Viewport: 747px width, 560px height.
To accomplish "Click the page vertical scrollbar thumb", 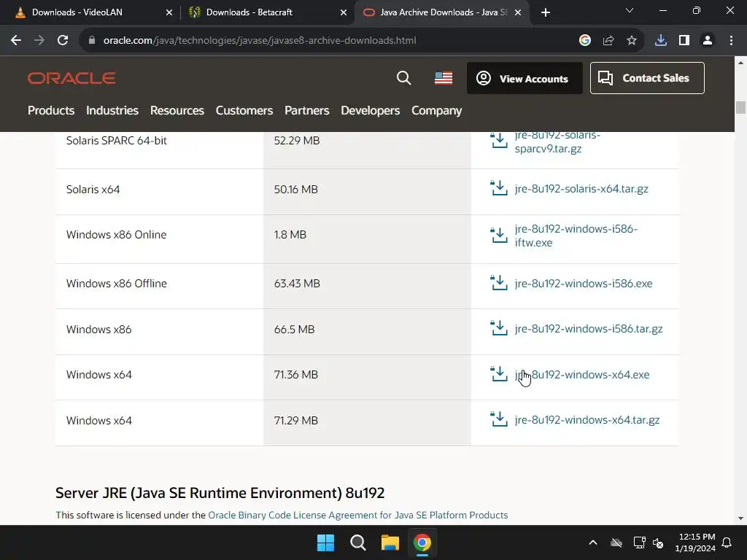I will [x=740, y=107].
